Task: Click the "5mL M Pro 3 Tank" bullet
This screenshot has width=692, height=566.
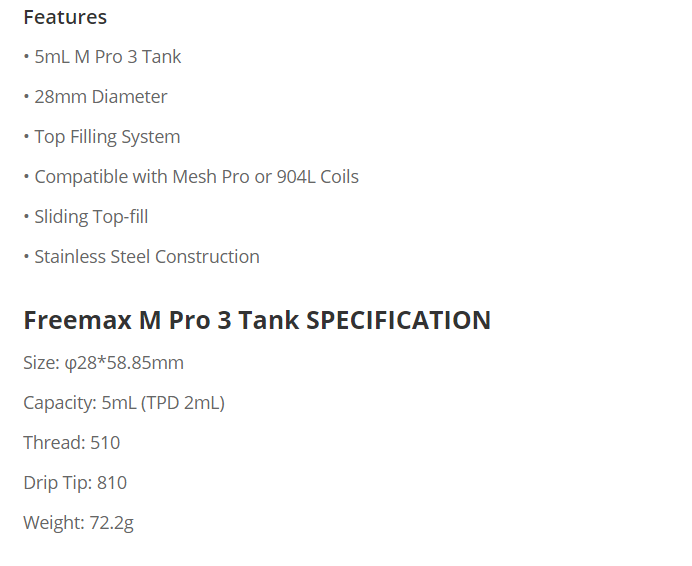Action: [x=107, y=57]
